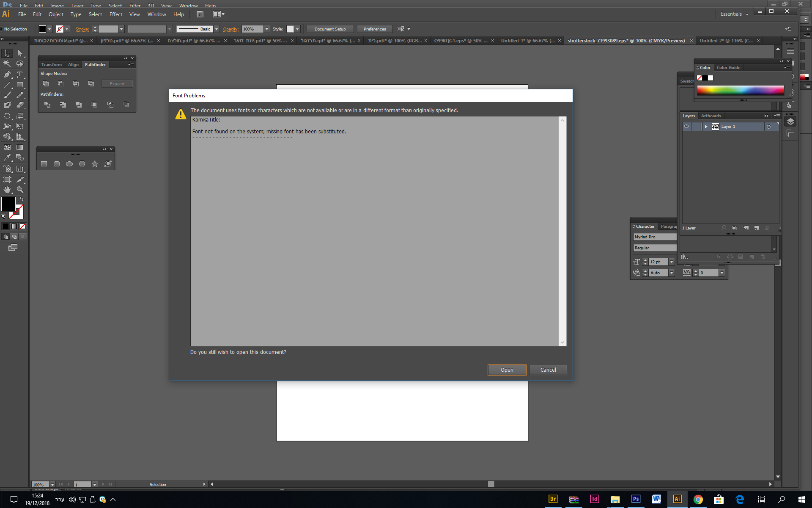The width and height of the screenshot is (812, 508).
Task: Switch to the Artboards tab
Action: pos(710,116)
